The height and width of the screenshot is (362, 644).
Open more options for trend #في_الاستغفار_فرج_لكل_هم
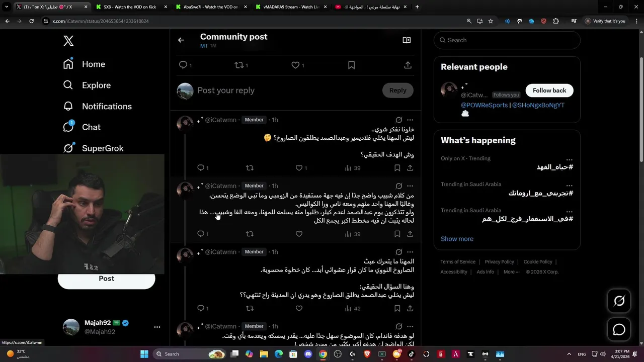click(569, 211)
